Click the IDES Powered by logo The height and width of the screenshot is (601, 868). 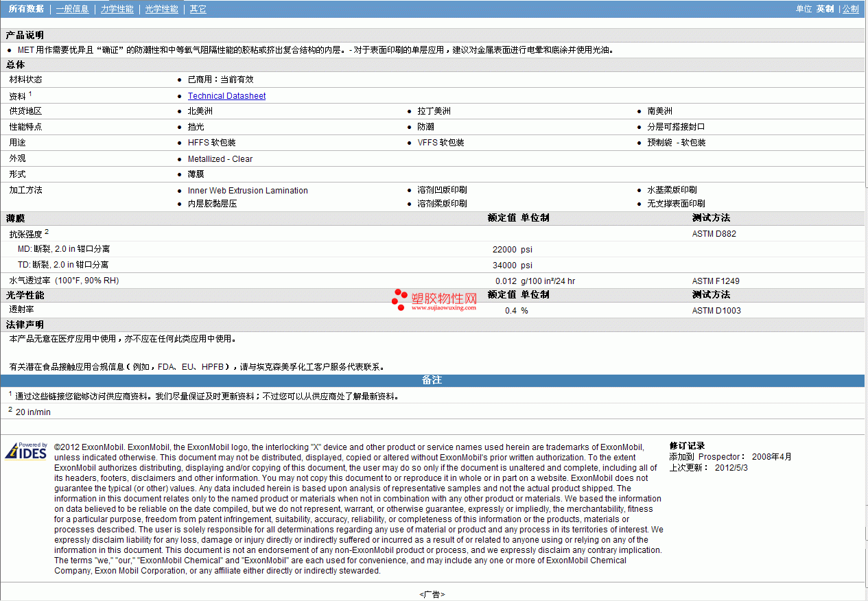[x=26, y=450]
